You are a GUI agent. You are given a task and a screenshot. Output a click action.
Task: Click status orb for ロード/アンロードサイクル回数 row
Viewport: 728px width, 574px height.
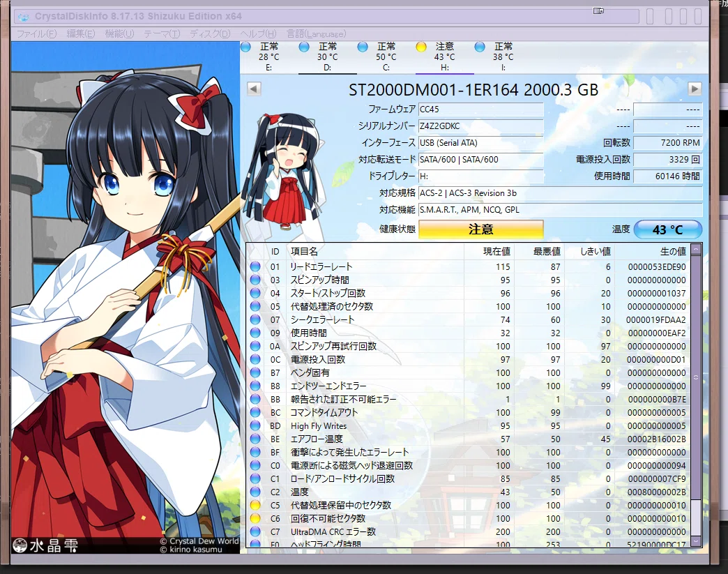pyautogui.click(x=255, y=478)
